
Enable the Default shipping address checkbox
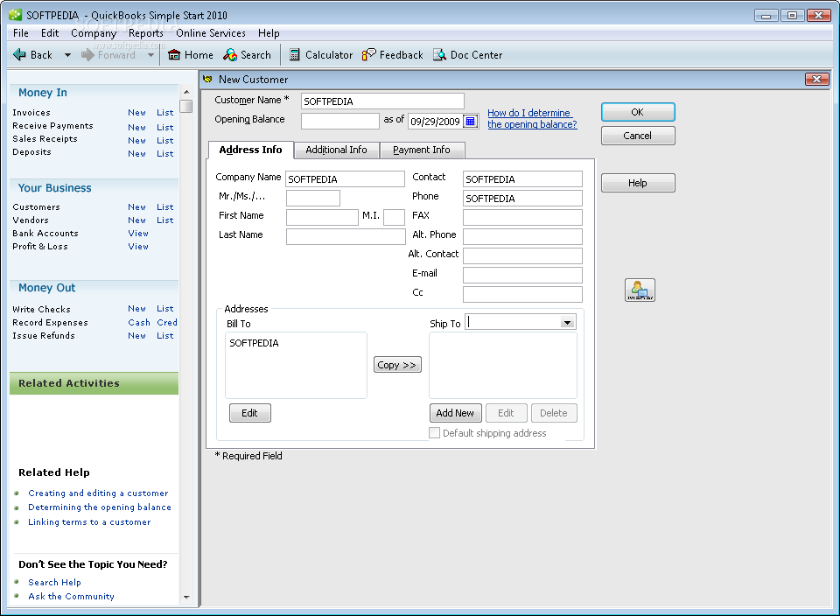[x=435, y=433]
